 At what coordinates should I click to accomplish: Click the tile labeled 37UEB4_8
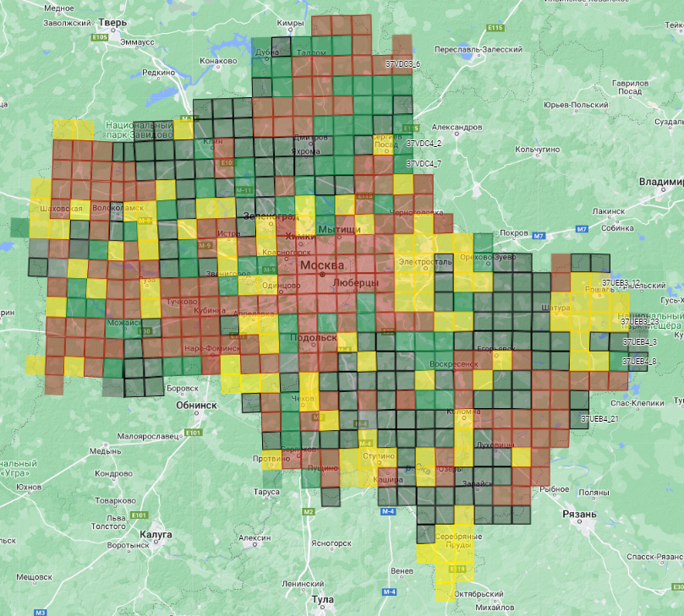pos(639,362)
